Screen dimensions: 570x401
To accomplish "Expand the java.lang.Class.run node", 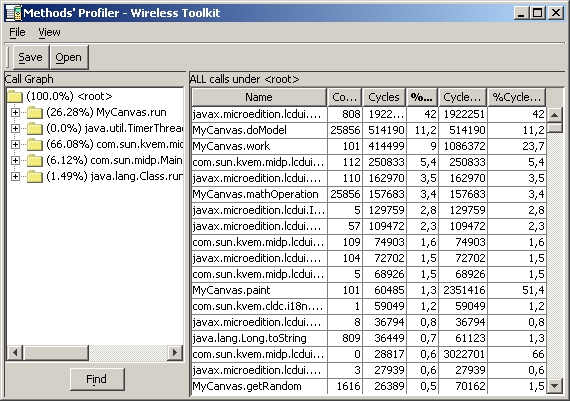I will (15, 176).
